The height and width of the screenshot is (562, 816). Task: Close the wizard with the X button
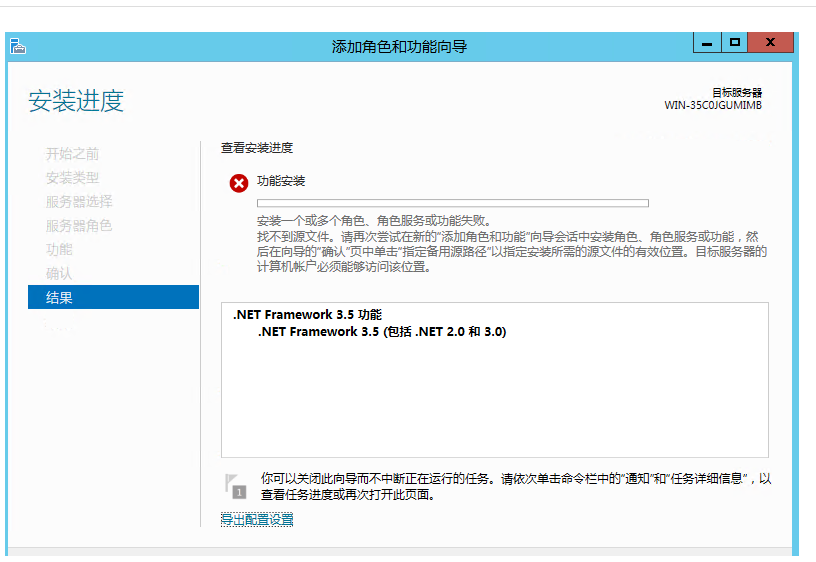coord(771,43)
